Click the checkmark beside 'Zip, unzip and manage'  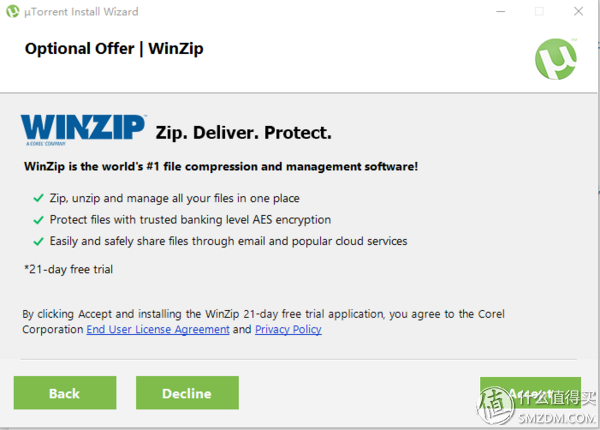click(39, 199)
